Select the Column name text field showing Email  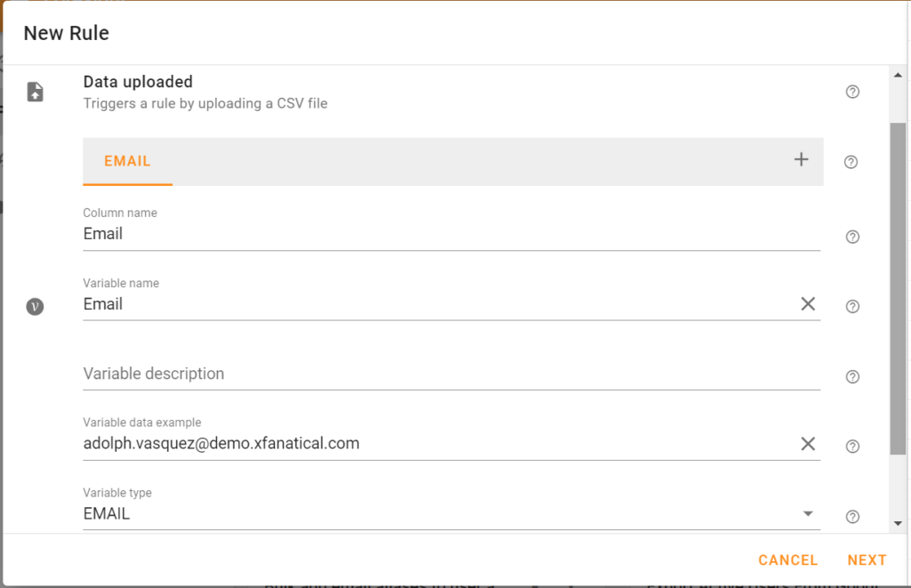[356, 233]
